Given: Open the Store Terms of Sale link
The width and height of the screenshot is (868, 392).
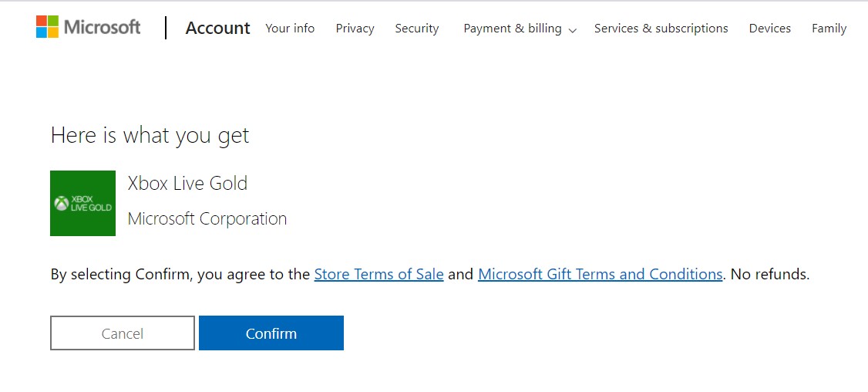Looking at the screenshot, I should pyautogui.click(x=378, y=274).
